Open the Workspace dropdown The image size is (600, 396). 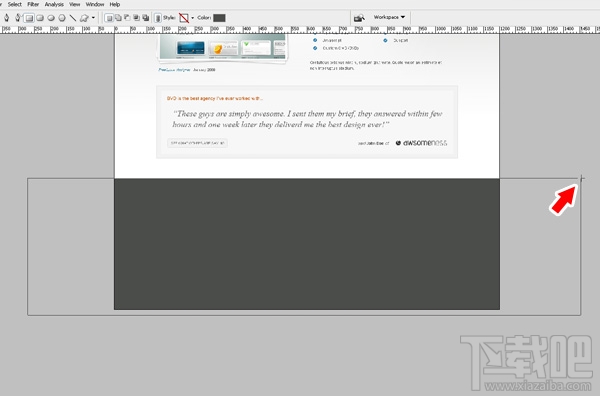tap(389, 17)
